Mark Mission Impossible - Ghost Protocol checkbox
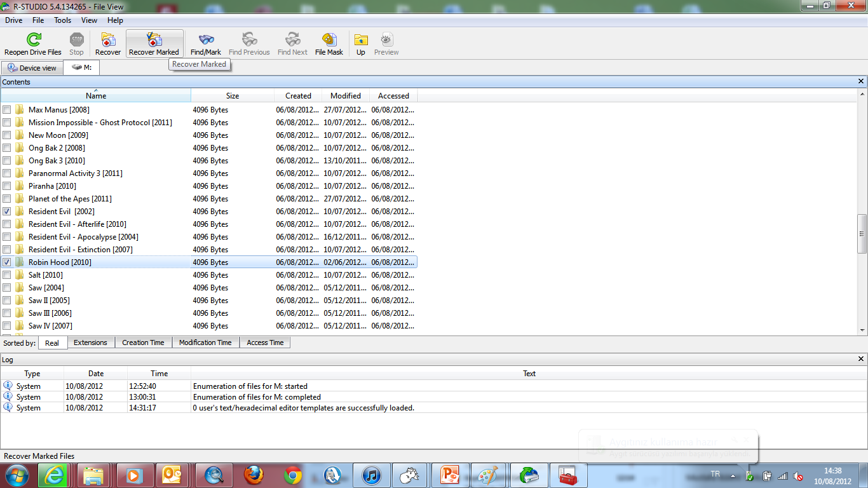This screenshot has height=488, width=868. [7, 122]
